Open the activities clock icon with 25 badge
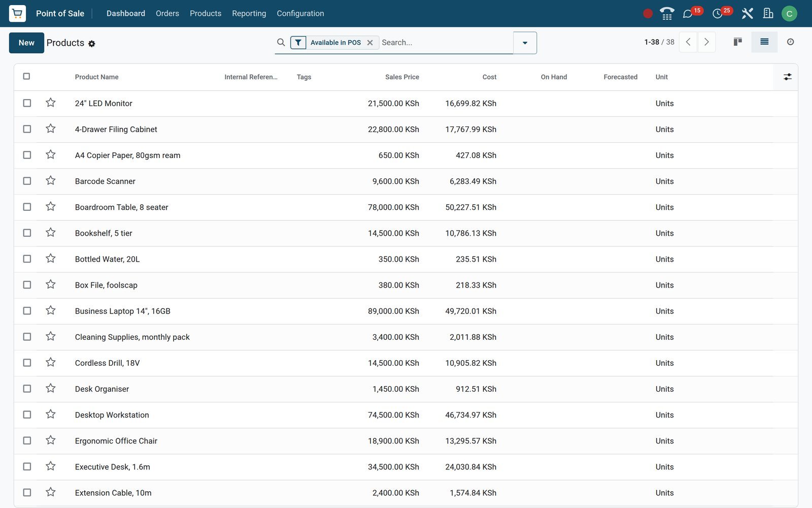Viewport: 812px width, 508px height. [718, 14]
